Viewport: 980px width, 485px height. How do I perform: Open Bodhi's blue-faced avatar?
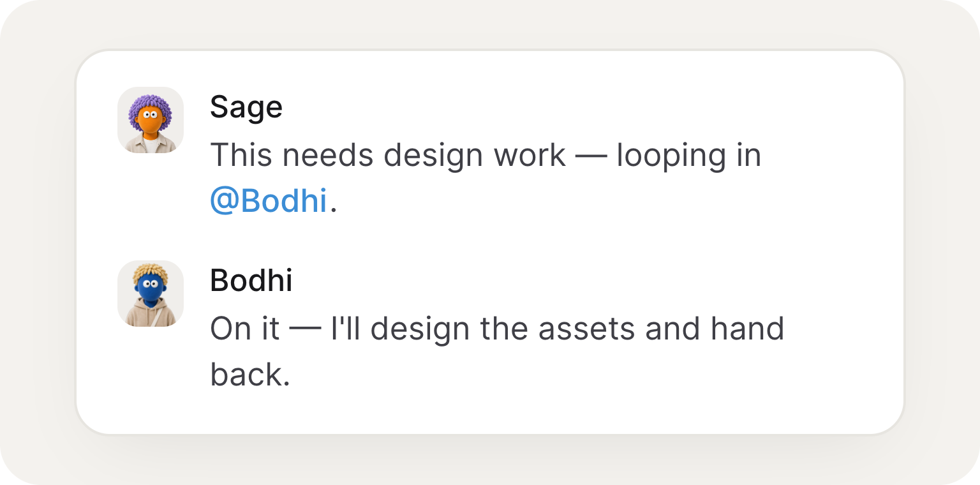(x=151, y=294)
